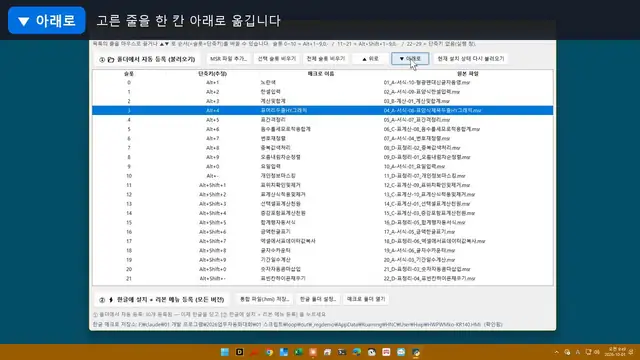Select the 숫자자동콤마삽입 macro row
Viewport: 640px width, 360px height.
point(322,269)
